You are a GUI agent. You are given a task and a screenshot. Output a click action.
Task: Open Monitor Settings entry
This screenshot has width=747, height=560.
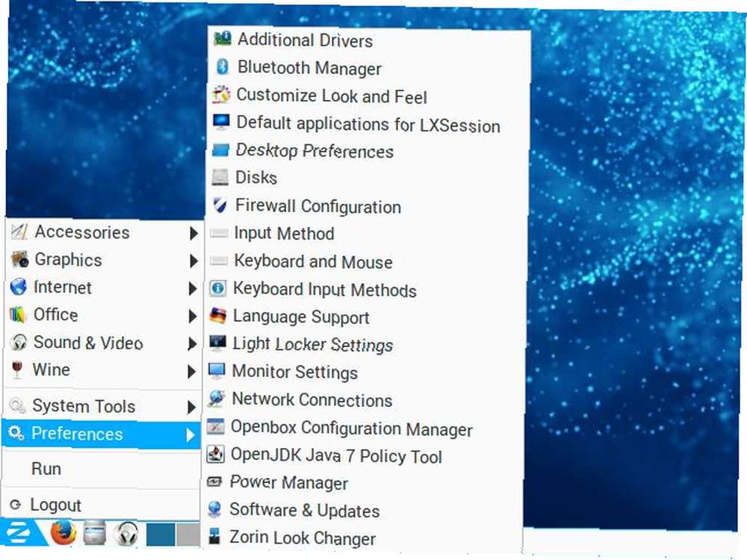click(x=365, y=371)
